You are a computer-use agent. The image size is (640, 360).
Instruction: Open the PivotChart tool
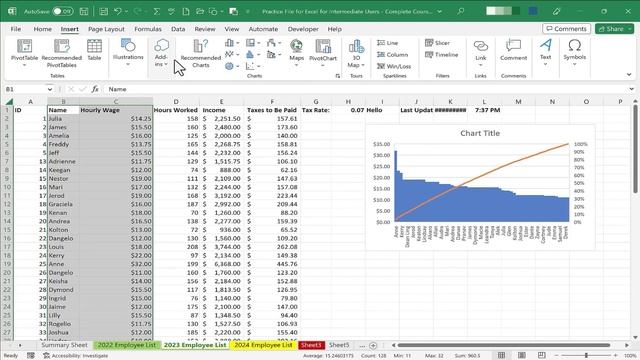coord(323,53)
